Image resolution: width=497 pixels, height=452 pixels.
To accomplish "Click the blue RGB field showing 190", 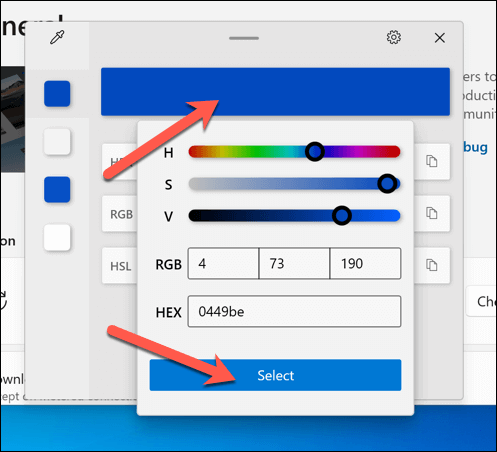I will click(x=365, y=263).
